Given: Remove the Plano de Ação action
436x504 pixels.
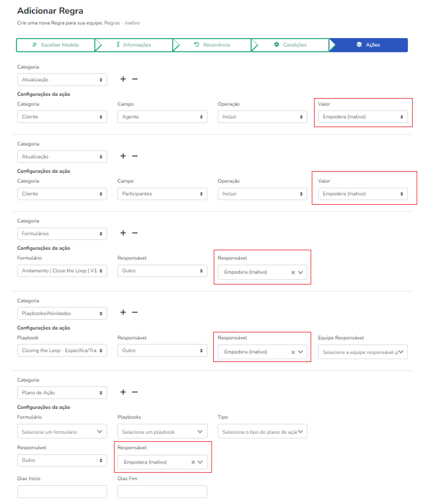Looking at the screenshot, I should point(135,392).
